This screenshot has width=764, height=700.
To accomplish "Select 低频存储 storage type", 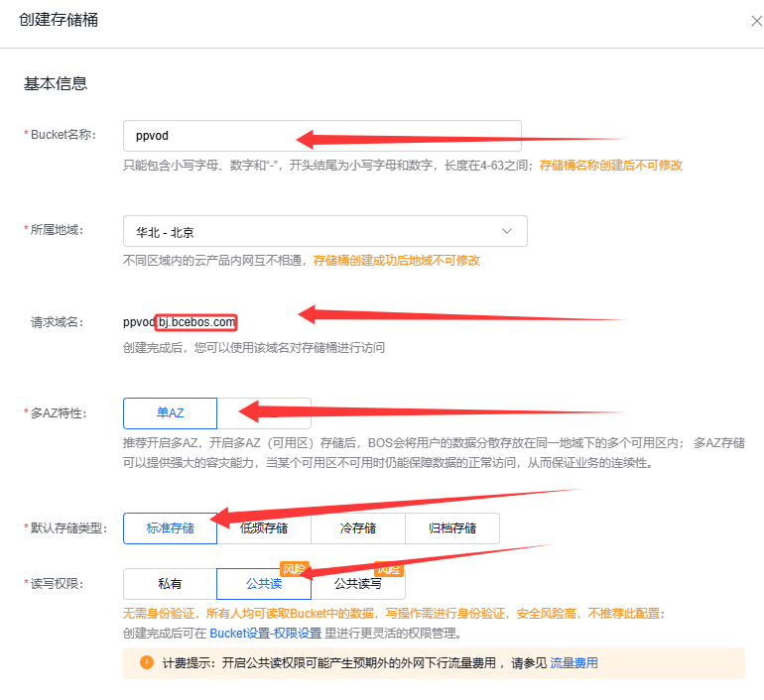I will pyautogui.click(x=264, y=528).
